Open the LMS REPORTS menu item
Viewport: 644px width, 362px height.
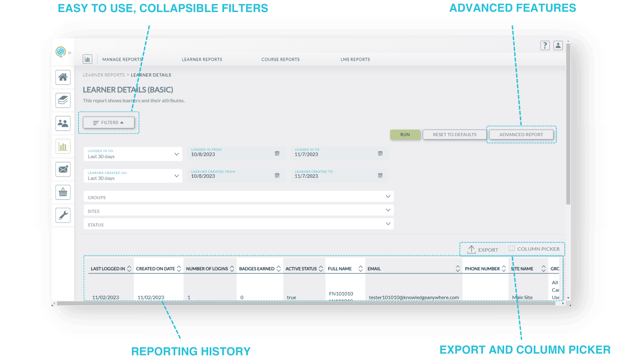pyautogui.click(x=355, y=59)
